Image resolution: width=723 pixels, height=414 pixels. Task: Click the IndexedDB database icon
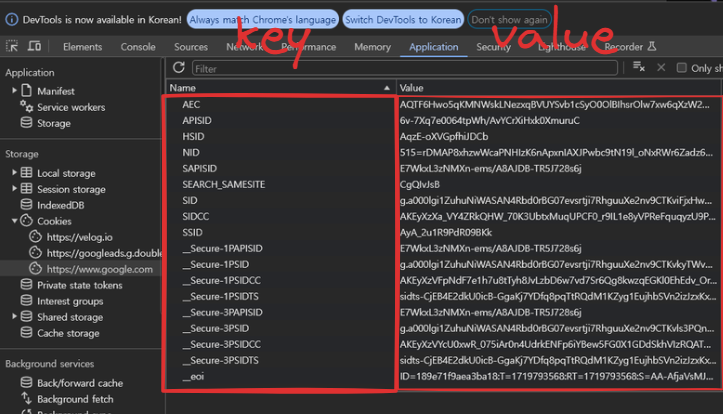pyautogui.click(x=27, y=205)
